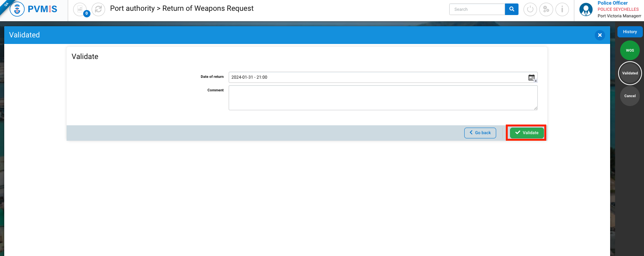Click the PVMIS logo
Screen dimensions: 644x256
[x=34, y=9]
